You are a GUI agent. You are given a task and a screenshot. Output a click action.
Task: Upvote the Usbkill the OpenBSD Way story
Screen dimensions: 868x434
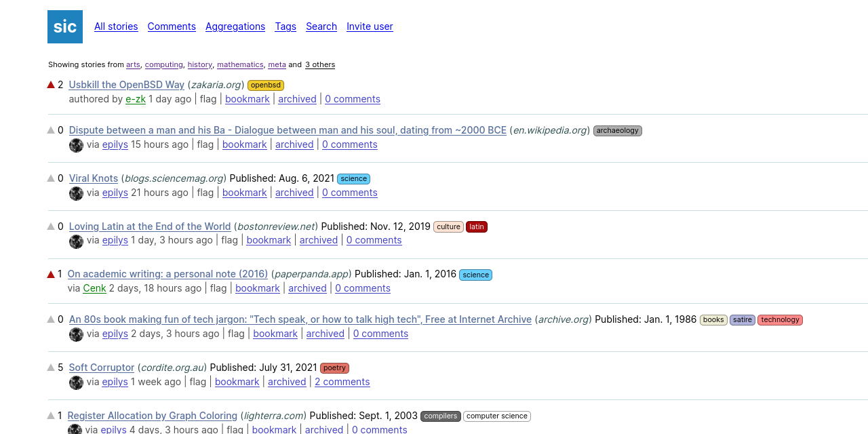[51, 85]
